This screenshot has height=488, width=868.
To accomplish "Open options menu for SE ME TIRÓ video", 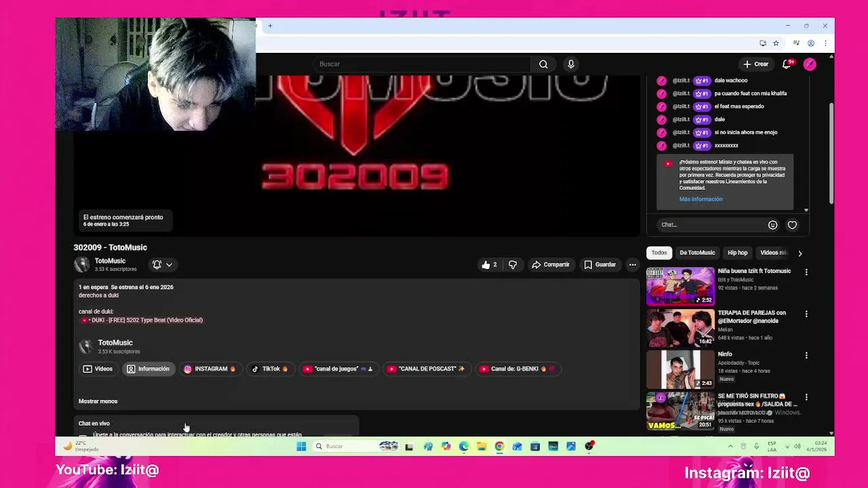I will [x=806, y=397].
